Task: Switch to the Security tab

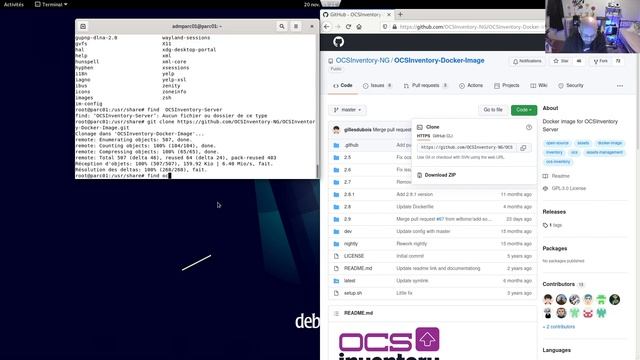Action: [x=571, y=86]
